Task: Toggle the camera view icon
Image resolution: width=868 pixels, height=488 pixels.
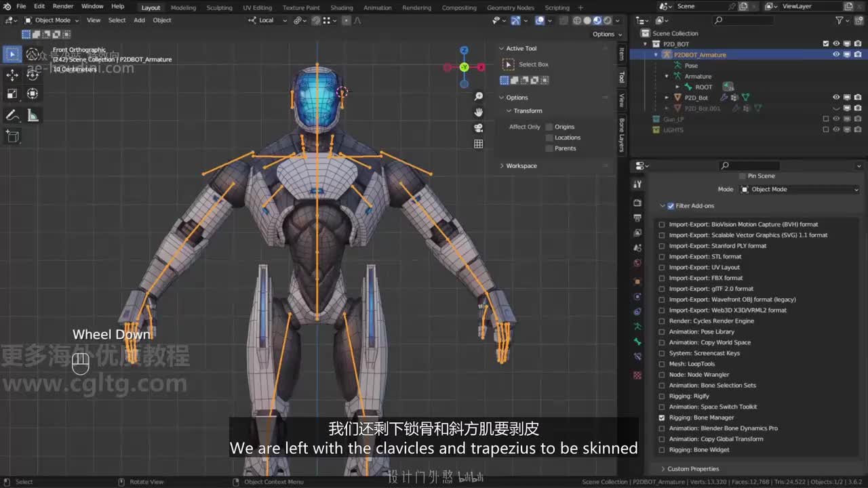Action: [479, 128]
